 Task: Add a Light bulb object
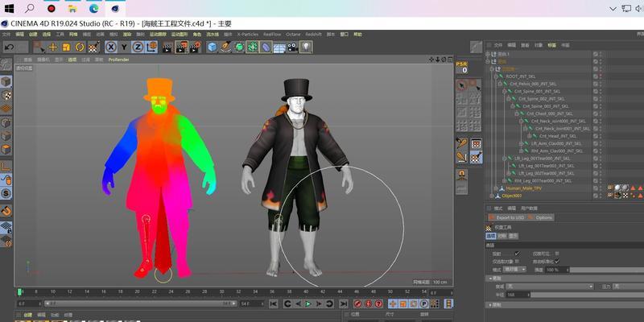306,47
